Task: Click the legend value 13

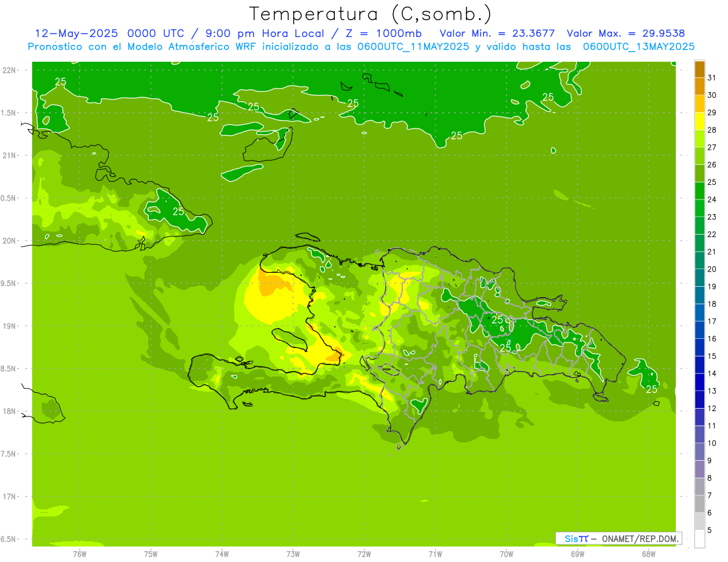Action: click(712, 391)
